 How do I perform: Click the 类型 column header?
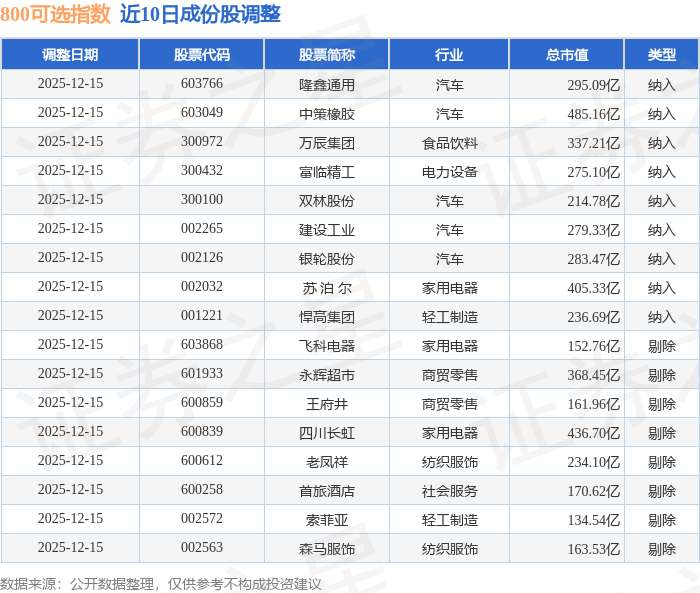tap(662, 54)
